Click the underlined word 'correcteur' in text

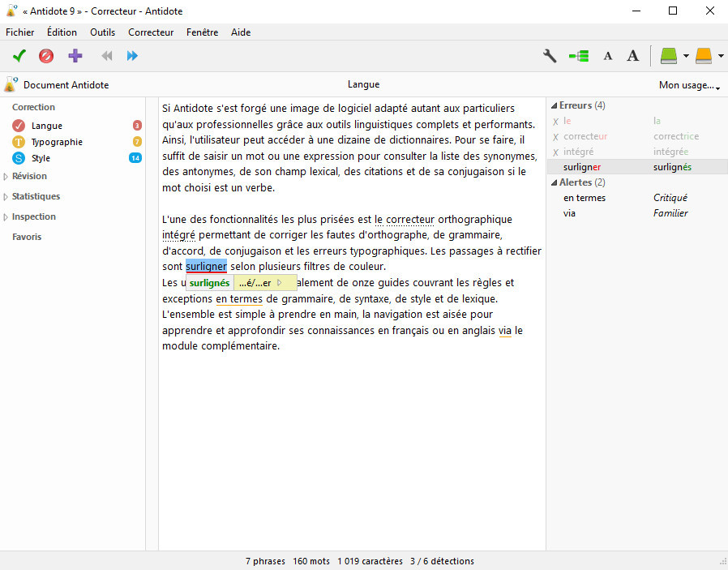[x=410, y=219]
